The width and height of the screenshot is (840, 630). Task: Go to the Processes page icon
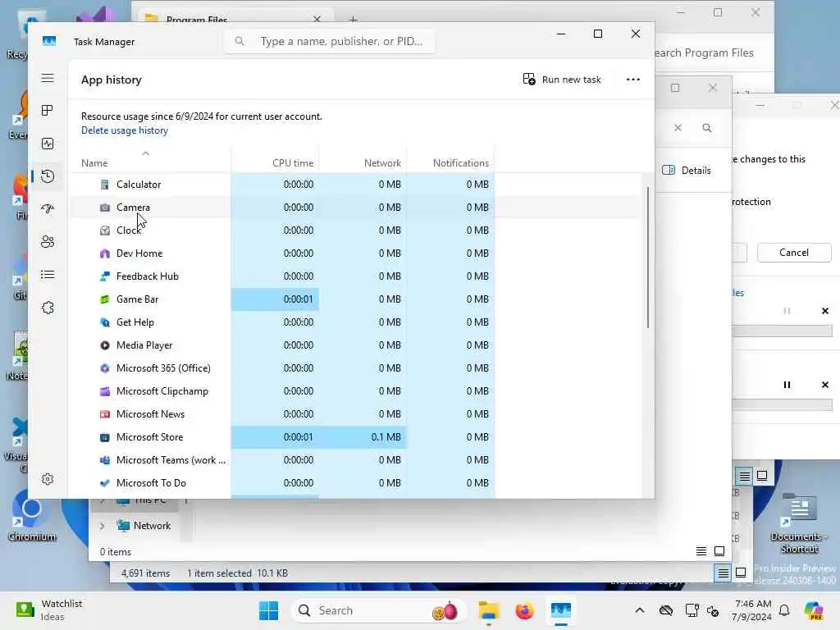click(x=48, y=111)
